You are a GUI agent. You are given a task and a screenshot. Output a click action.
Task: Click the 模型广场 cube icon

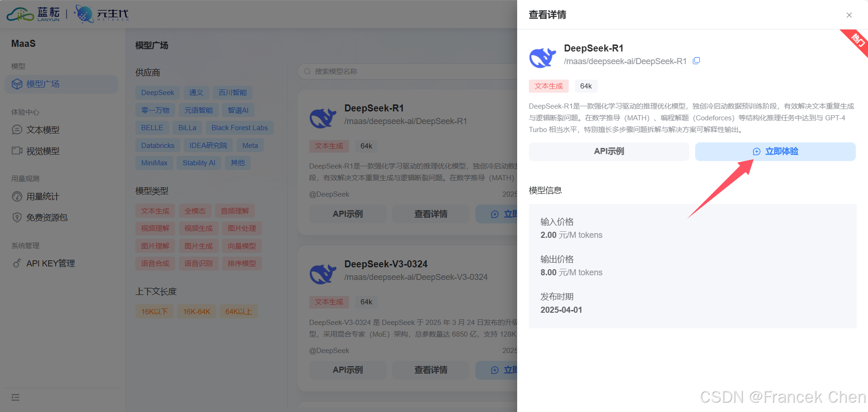(17, 84)
